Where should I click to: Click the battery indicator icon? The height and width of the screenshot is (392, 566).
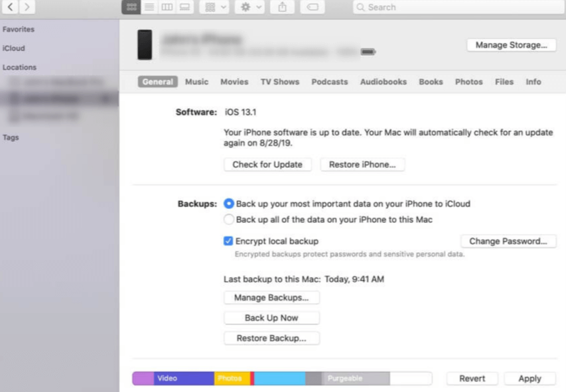coord(368,52)
